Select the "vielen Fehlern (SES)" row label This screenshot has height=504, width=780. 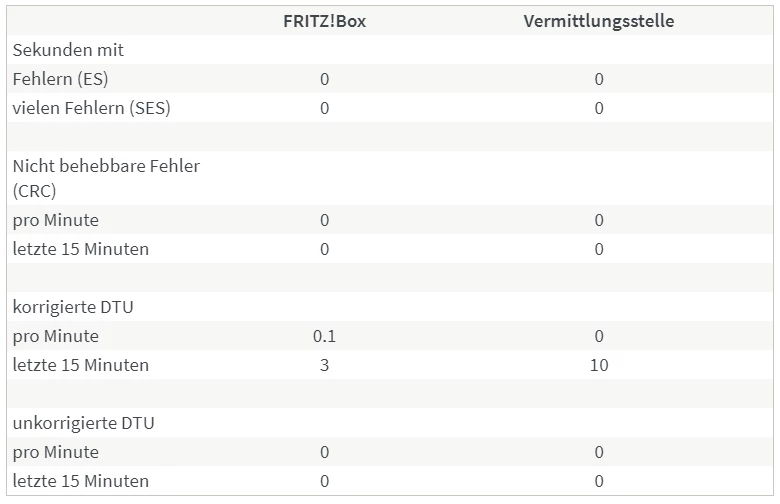pyautogui.click(x=91, y=108)
